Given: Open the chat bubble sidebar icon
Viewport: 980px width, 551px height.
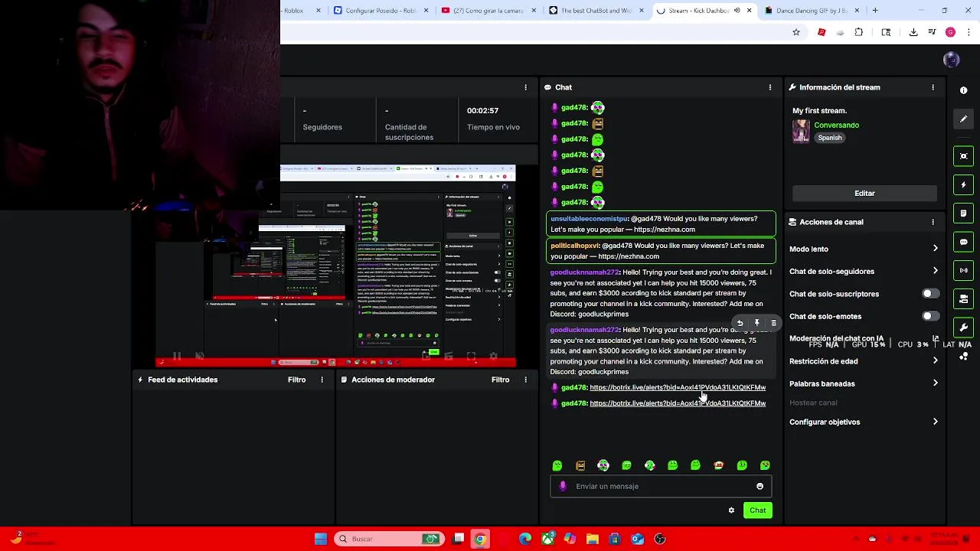Looking at the screenshot, I should click(x=963, y=242).
